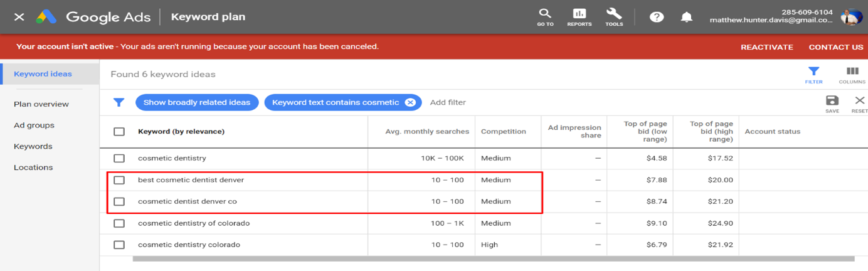Remove the 'Keyword text contains cosmetic' filter

click(x=410, y=102)
